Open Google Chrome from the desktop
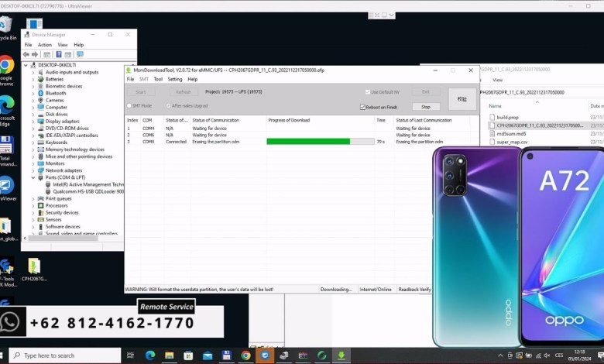Screen dimensions: 604x364 [6, 66]
